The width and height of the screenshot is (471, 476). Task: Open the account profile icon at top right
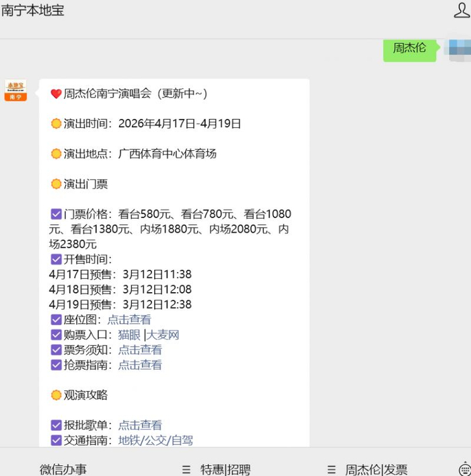tap(462, 10)
